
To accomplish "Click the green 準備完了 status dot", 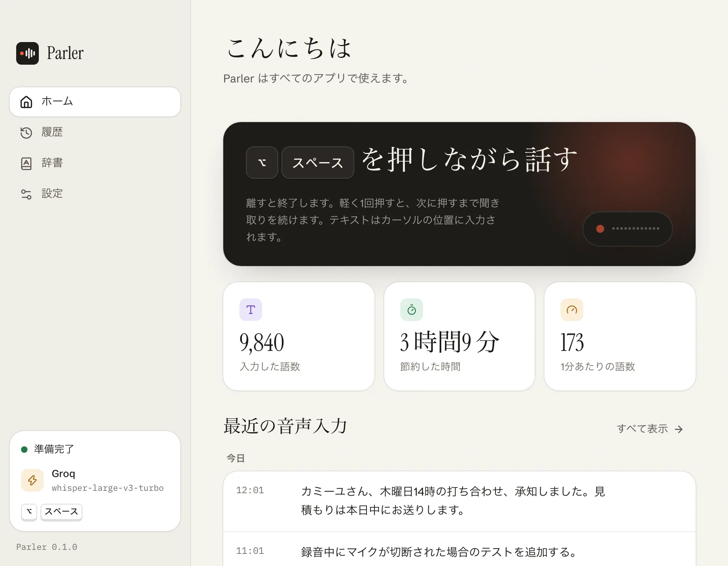I will tap(24, 449).
